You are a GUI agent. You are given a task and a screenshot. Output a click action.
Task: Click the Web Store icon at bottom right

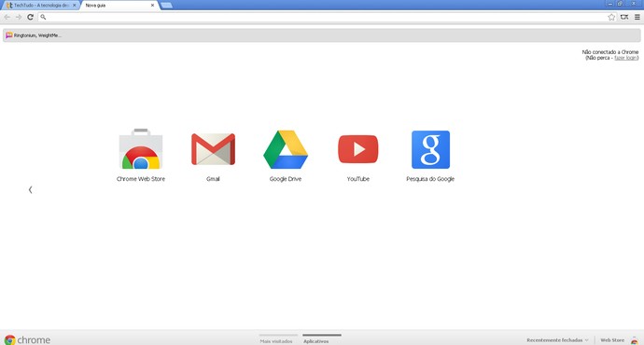[635, 340]
